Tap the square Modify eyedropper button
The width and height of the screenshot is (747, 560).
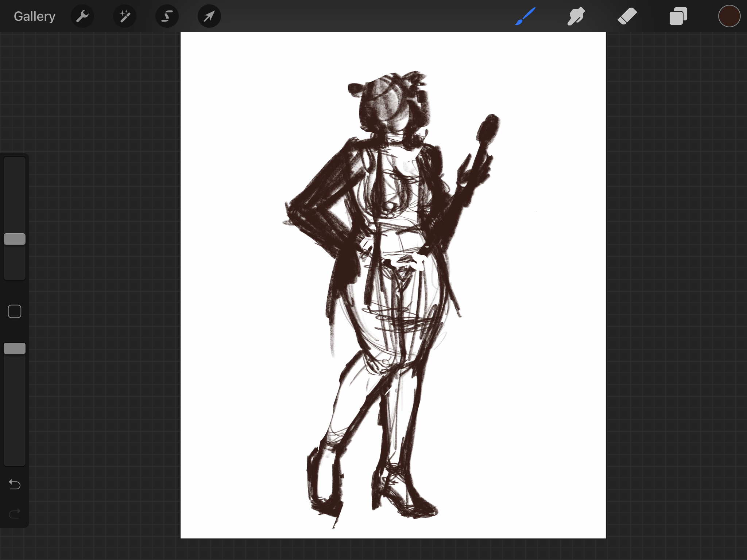tap(15, 312)
